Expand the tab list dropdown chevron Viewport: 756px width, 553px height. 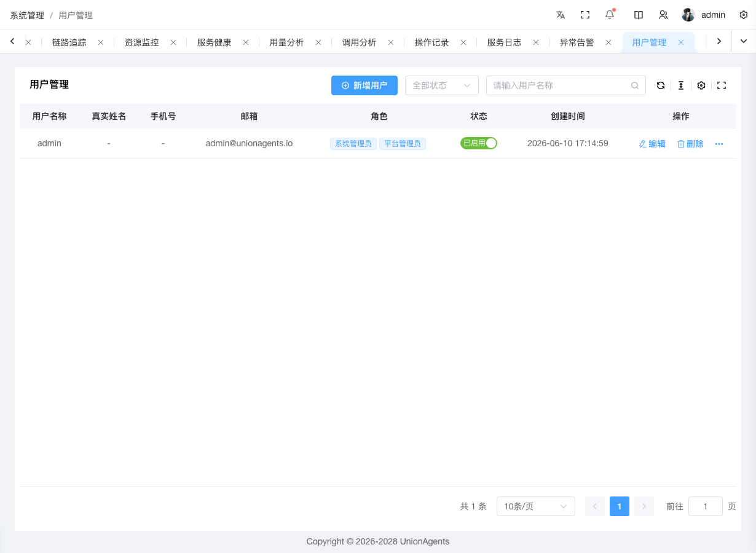(744, 41)
